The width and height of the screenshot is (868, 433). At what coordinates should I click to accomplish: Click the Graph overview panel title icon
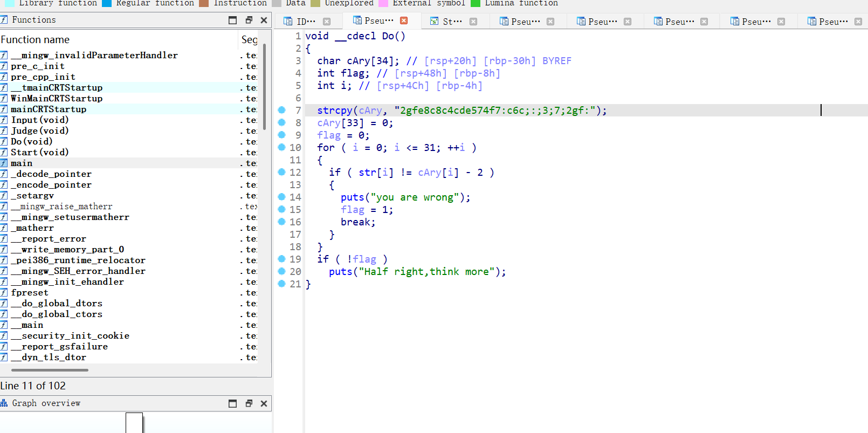tap(4, 403)
